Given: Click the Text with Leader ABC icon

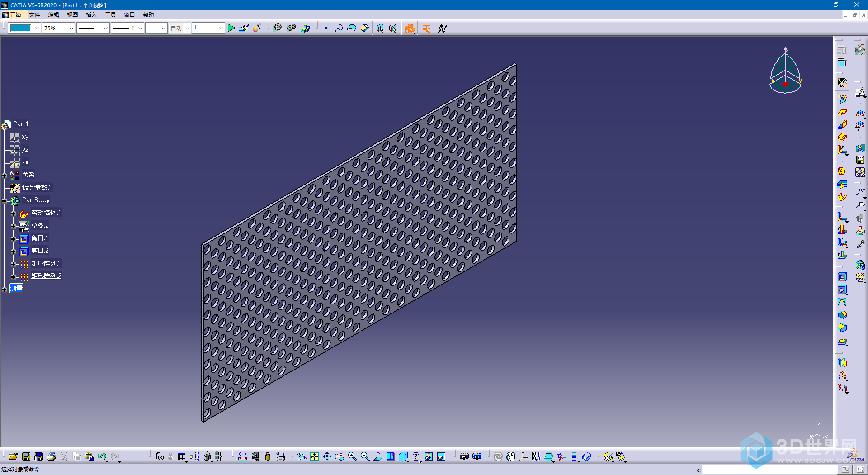Looking at the screenshot, I should point(860,192).
